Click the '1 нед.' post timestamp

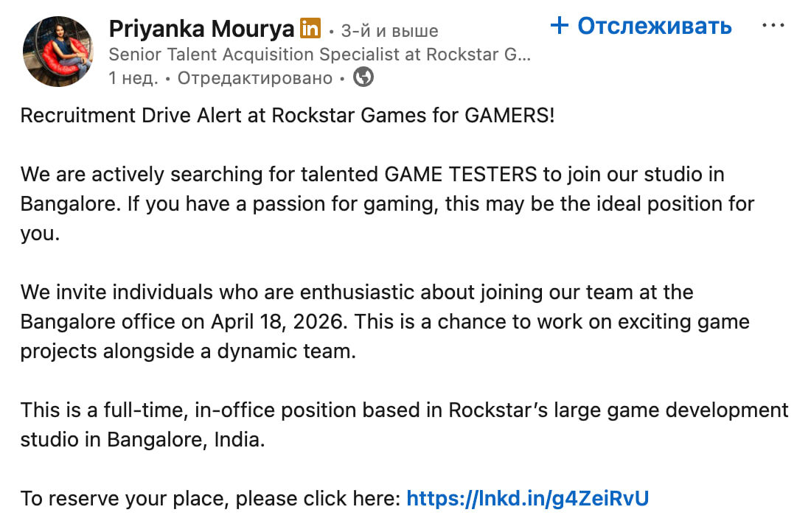coord(133,78)
